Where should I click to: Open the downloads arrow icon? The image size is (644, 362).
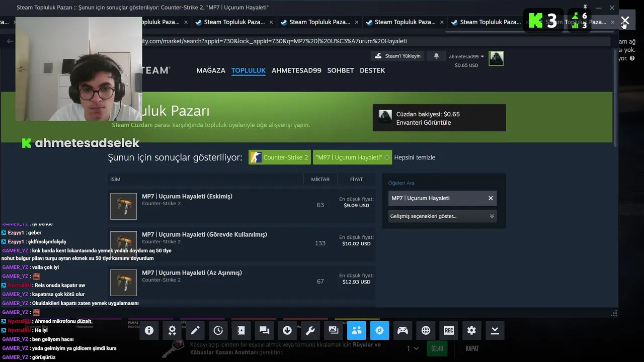(x=287, y=330)
